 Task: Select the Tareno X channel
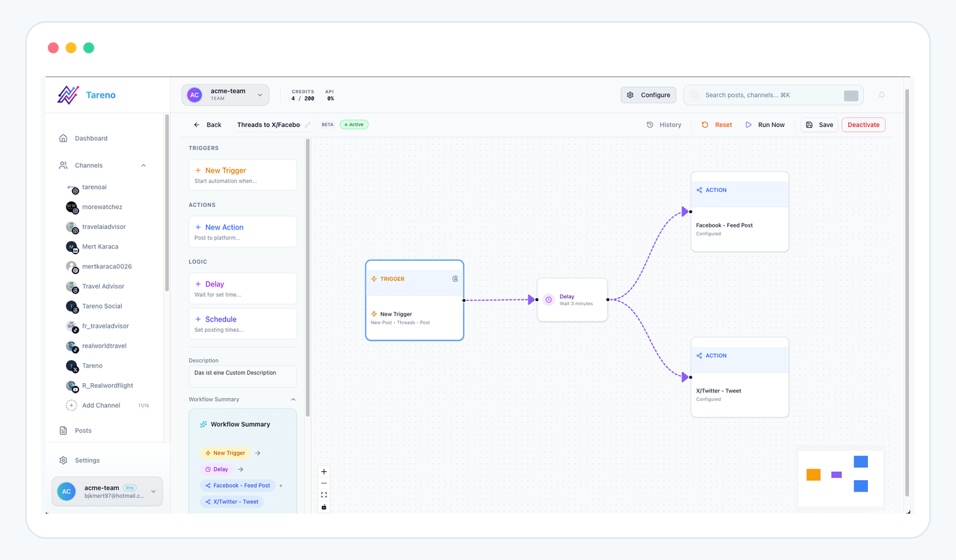tap(92, 365)
